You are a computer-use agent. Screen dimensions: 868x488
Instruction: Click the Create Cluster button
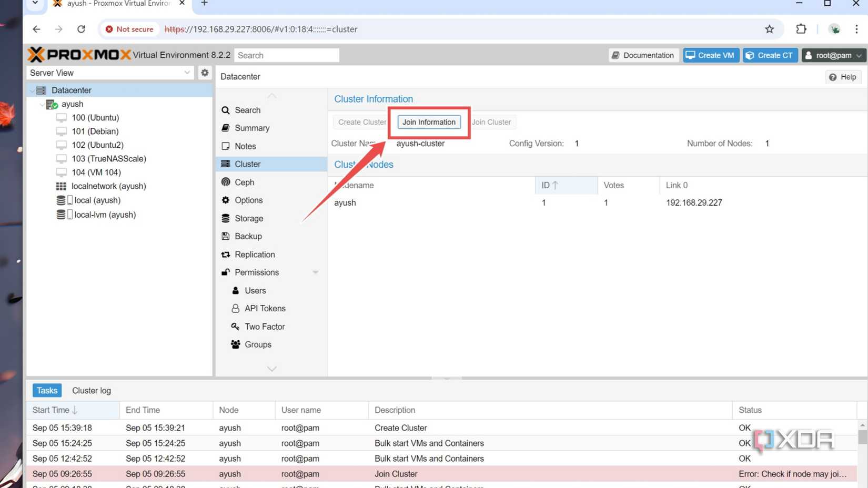click(362, 122)
